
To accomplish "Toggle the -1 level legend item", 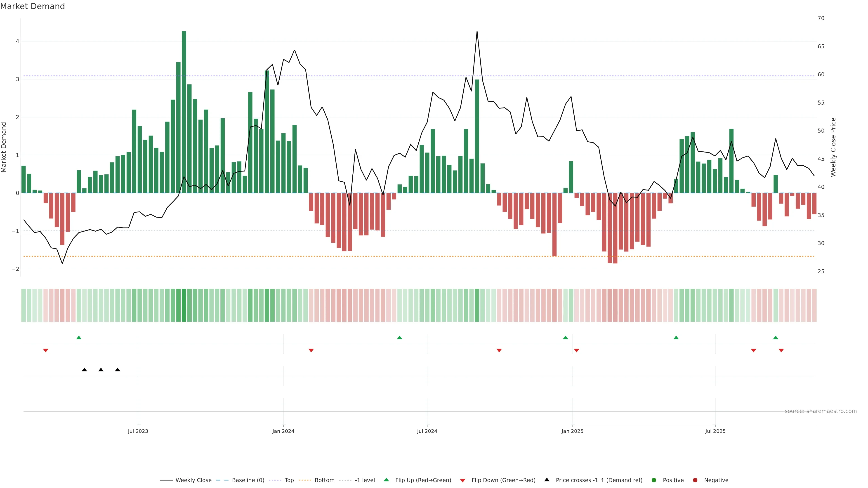I will 365,480.
